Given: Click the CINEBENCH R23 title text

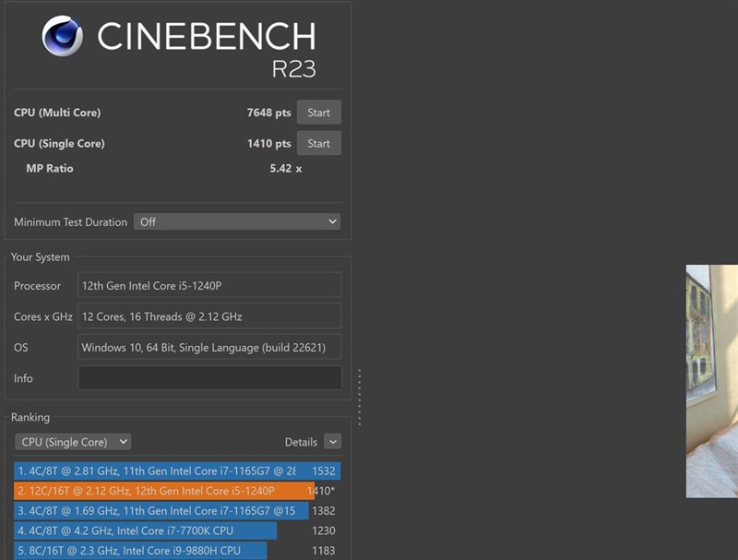Looking at the screenshot, I should pos(206,49).
